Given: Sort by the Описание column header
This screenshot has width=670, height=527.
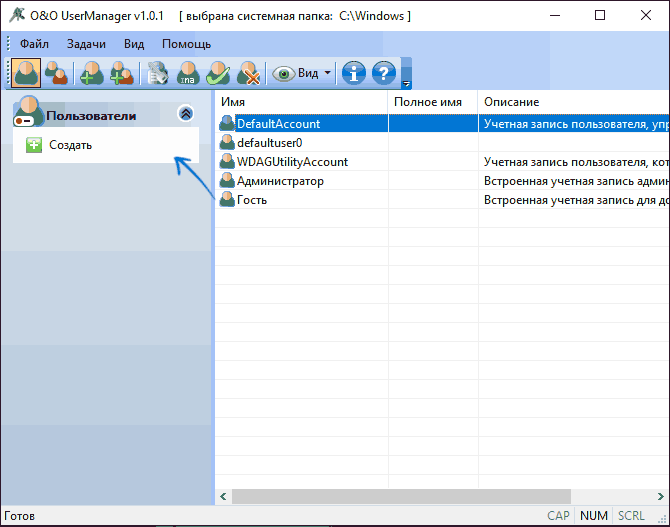Looking at the screenshot, I should point(574,102).
